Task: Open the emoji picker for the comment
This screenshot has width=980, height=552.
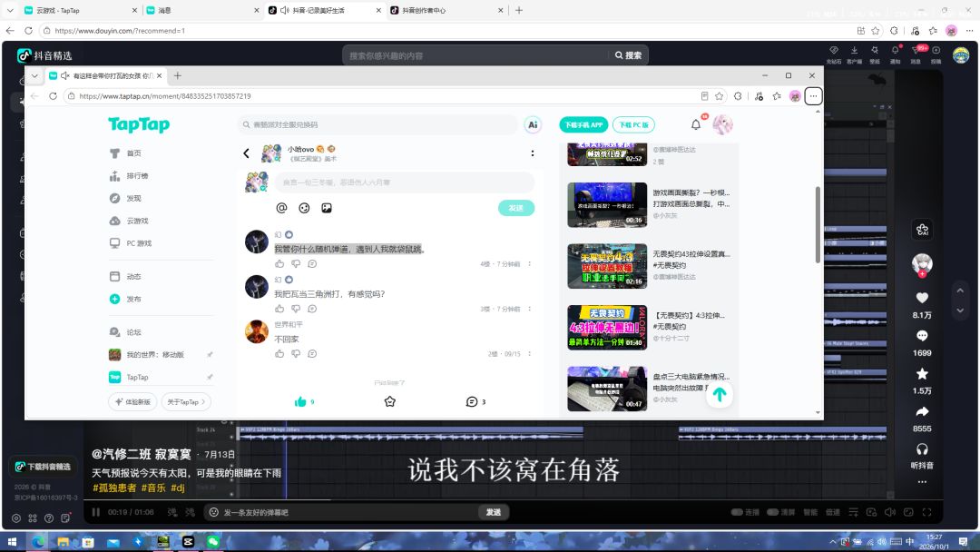Action: click(x=304, y=208)
